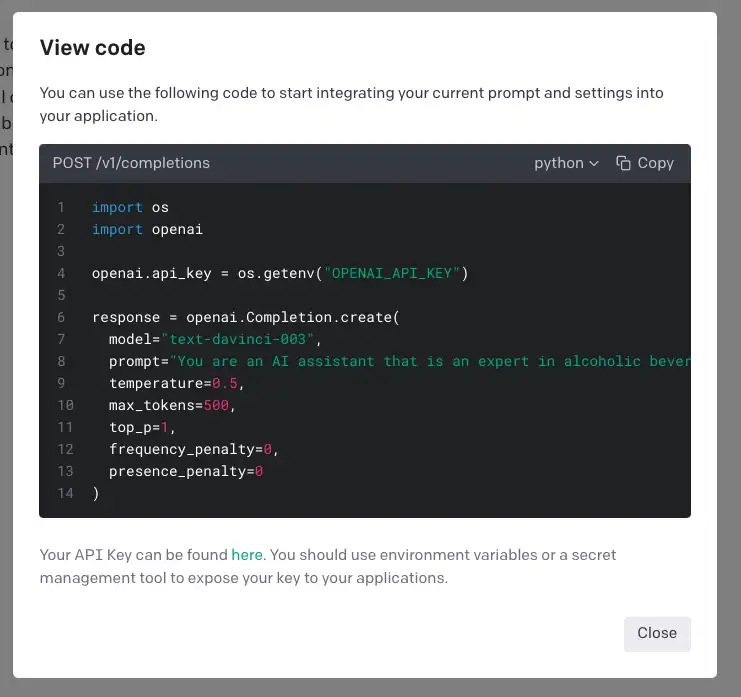Open the python language dropdown
The width and height of the screenshot is (741, 697).
pyautogui.click(x=566, y=163)
